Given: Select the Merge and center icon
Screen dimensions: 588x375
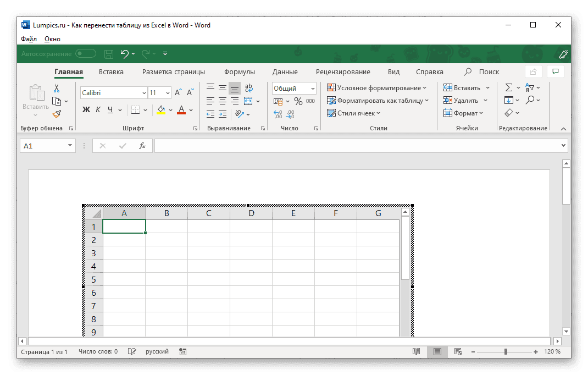Looking at the screenshot, I should coord(249,101).
